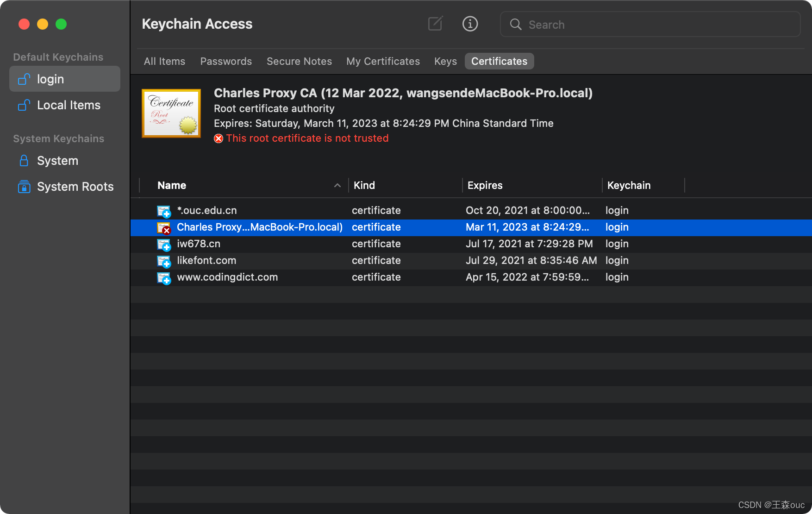
Task: Select the System keychain in sidebar
Action: pyautogui.click(x=57, y=161)
